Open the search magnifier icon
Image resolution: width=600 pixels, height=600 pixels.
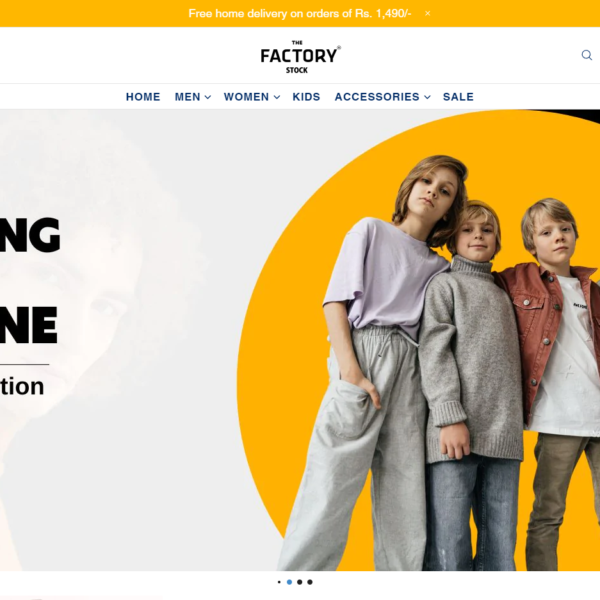point(587,55)
